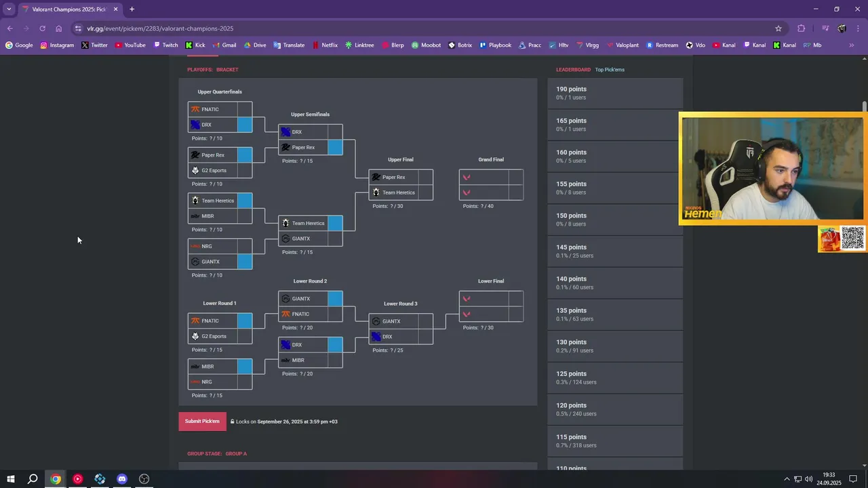This screenshot has height=488, width=868.
Task: Reload the current page
Action: pos(42,28)
